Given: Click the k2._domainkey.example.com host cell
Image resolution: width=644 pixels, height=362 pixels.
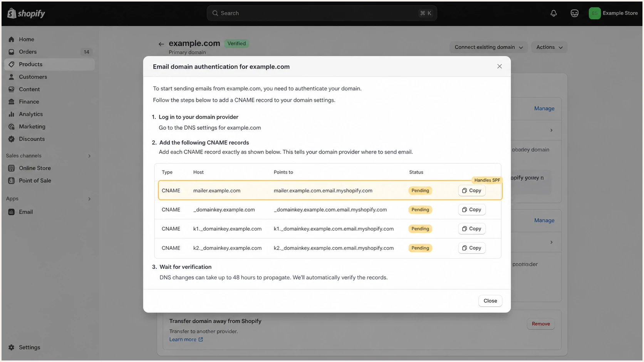Looking at the screenshot, I should [227, 248].
